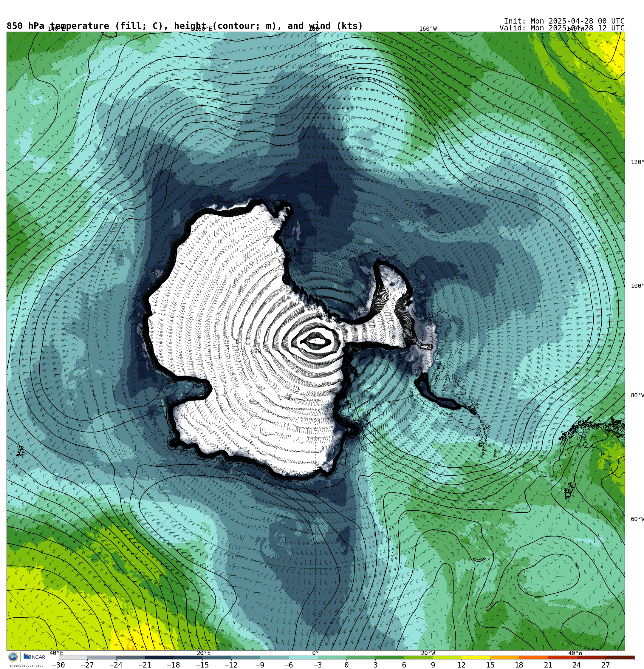The image size is (644, 669).
Task: Open the ensemble.ucar.edu link text
Action: click(x=26, y=665)
